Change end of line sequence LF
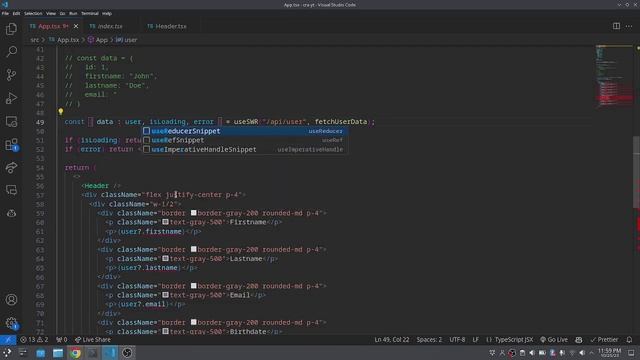The image size is (640, 360). [x=476, y=340]
